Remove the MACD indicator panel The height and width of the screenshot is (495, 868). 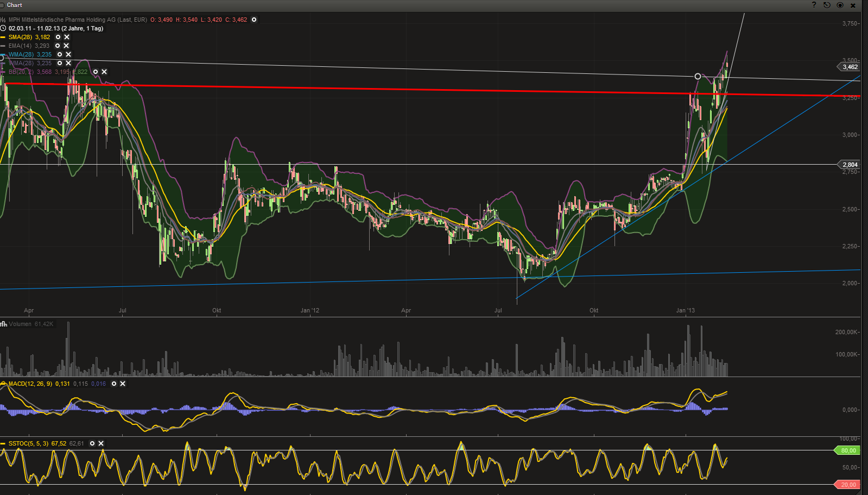point(123,384)
